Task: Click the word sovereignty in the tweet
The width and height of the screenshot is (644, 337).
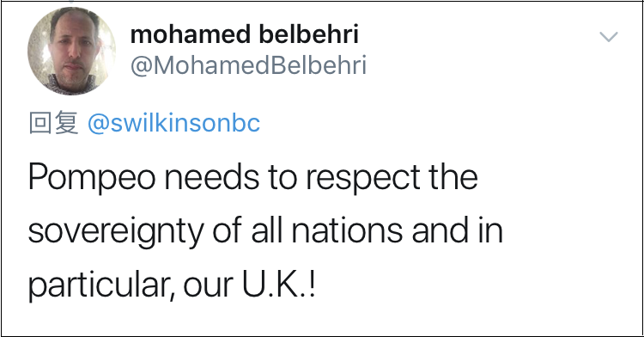Action: tap(116, 232)
